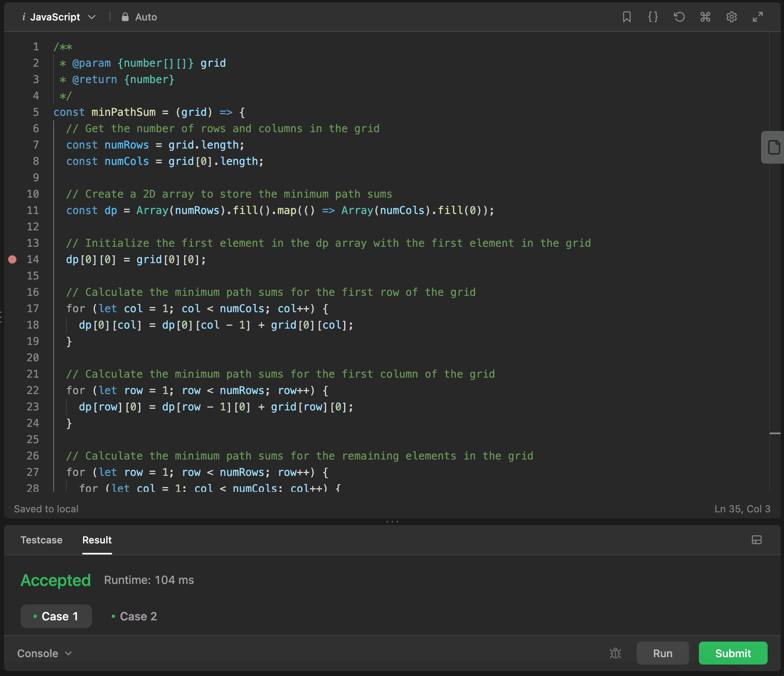
Task: Click the panel resize divider dots
Action: 392,522
